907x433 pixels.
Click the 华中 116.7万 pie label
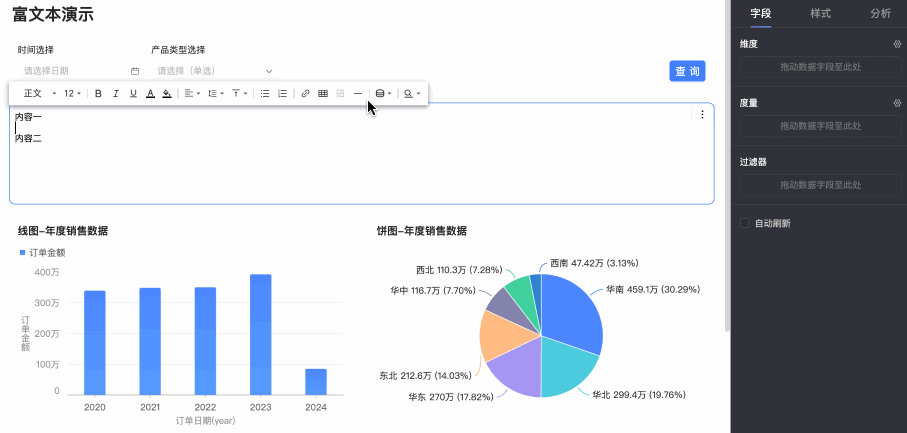click(433, 290)
